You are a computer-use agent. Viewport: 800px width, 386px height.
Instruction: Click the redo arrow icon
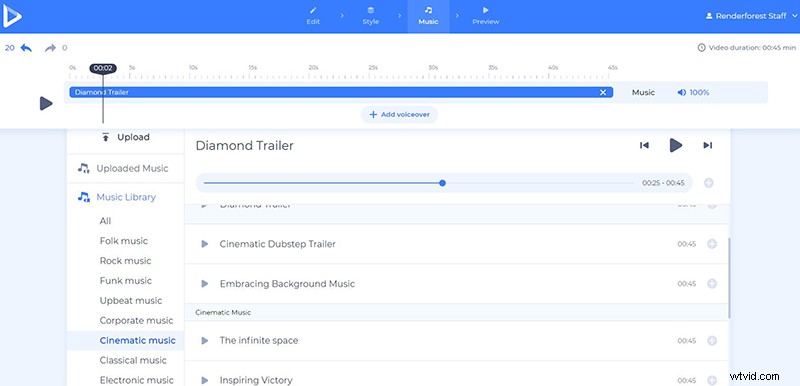tap(50, 48)
